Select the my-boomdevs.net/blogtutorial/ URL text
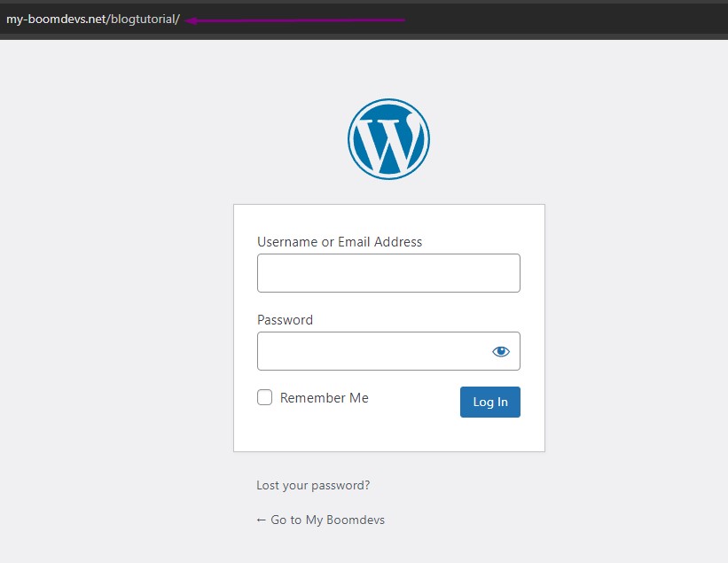Viewport: 728px width, 563px height. point(93,20)
